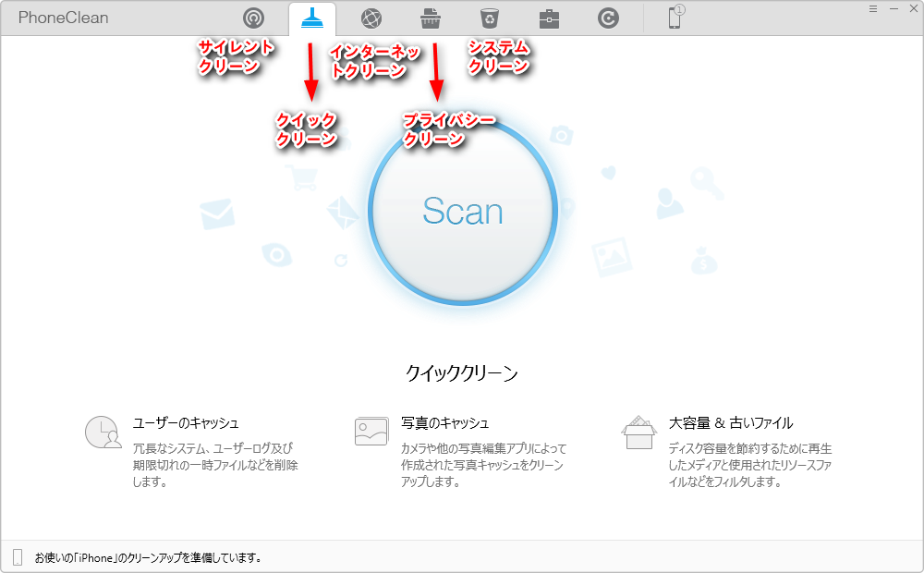Click the PhoneClean app title
The width and height of the screenshot is (924, 573).
[x=63, y=18]
